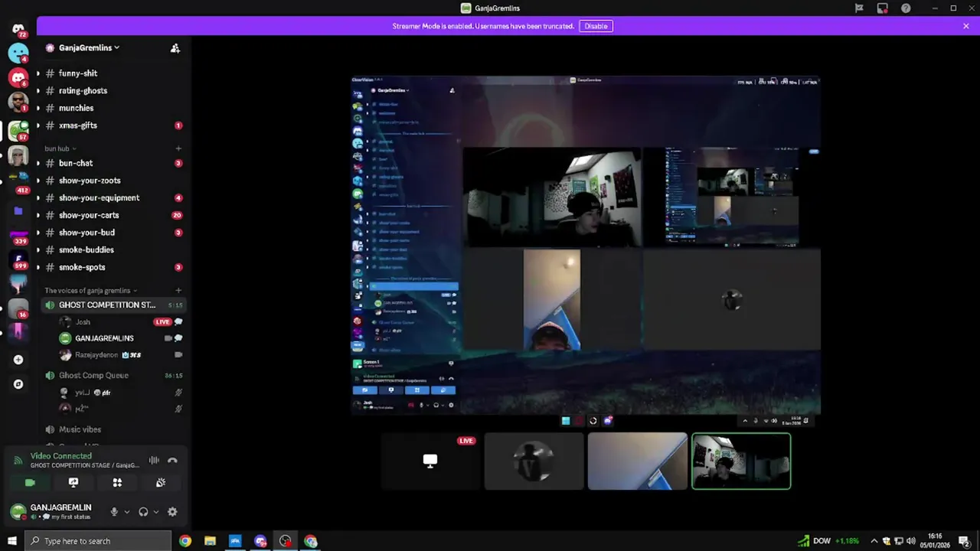Screen dimensions: 980x551
Task: Click the red LIVE badge beside Josh
Action: [x=162, y=322]
